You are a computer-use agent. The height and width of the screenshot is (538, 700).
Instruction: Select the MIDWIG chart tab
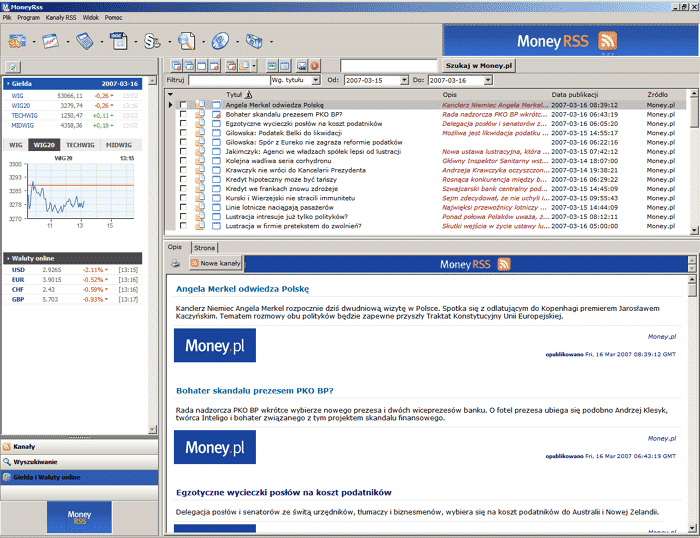tap(119, 145)
